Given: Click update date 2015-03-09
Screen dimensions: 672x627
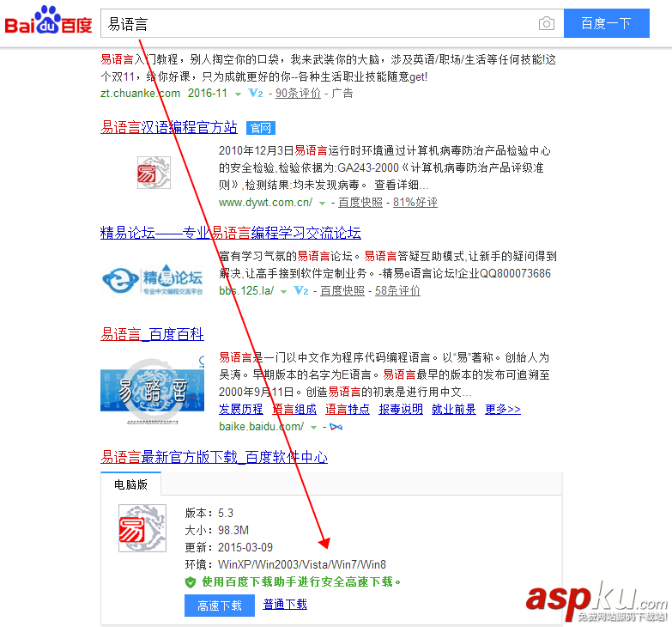Looking at the screenshot, I should click(245, 547).
